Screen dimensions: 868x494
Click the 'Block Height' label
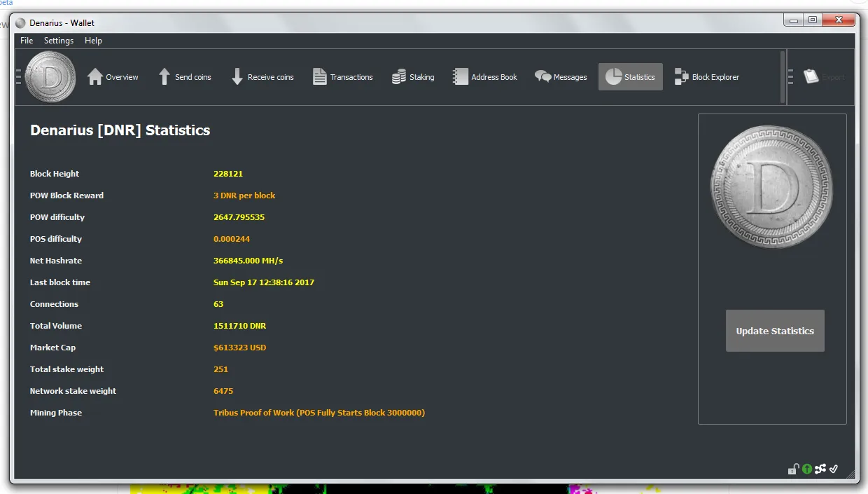55,174
